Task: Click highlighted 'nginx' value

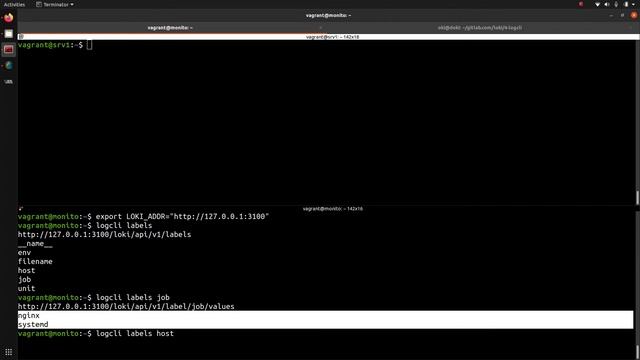Action: pos(29,316)
